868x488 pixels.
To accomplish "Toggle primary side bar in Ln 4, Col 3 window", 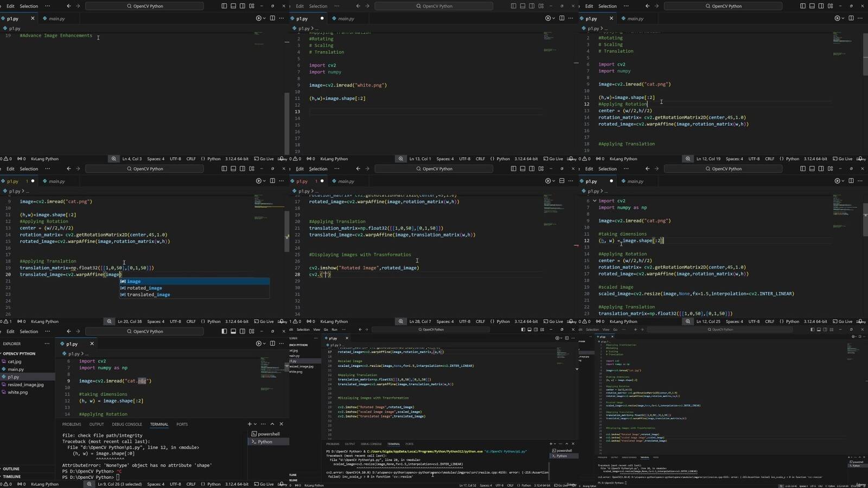I will 224,6.
